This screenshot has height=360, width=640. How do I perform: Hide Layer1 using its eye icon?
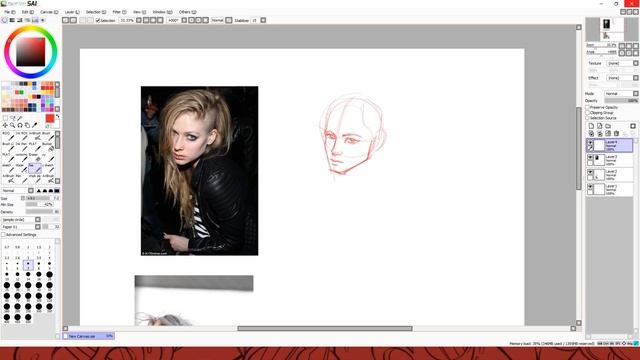590,187
